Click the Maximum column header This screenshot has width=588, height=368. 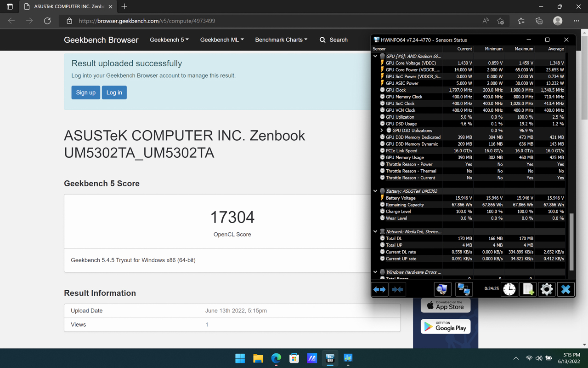519,49
